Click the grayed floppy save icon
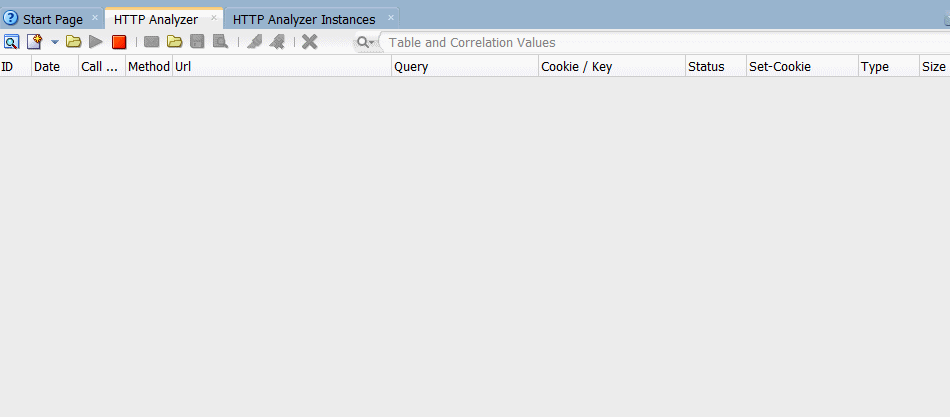Viewport: 950px width, 417px height. (197, 42)
